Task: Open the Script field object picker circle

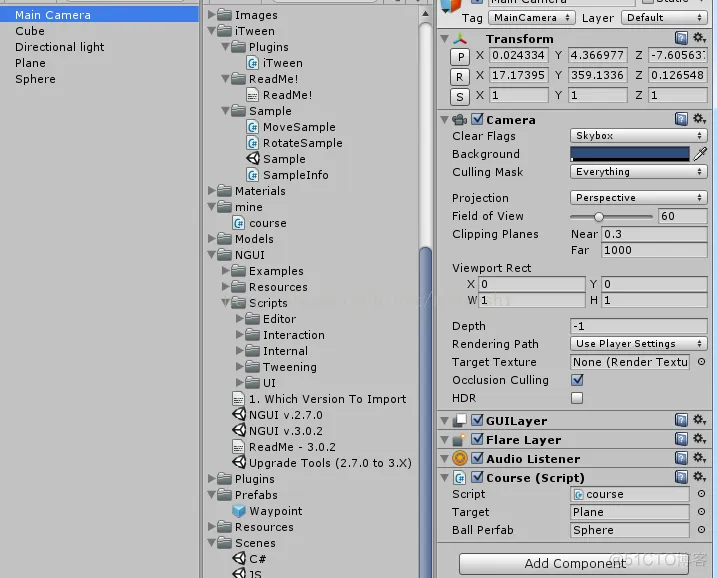Action: (x=701, y=494)
